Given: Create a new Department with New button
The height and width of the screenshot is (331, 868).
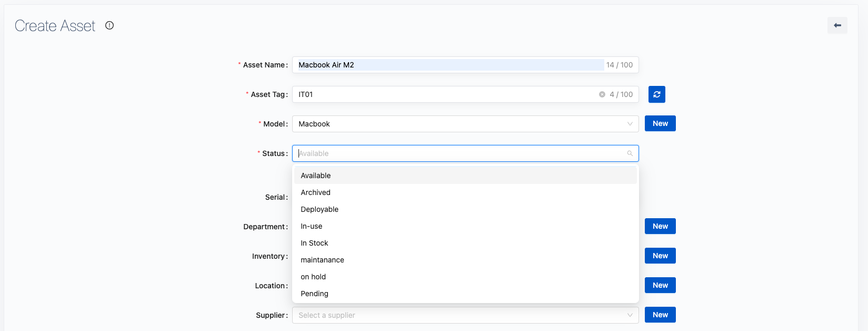Looking at the screenshot, I should pos(660,226).
